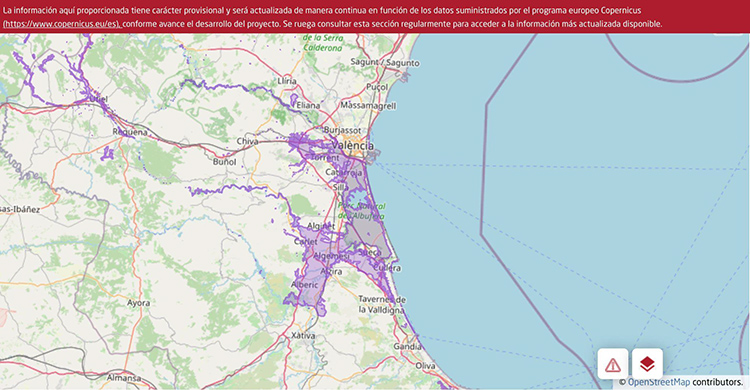Click the Parc Natural de l'Albufera label
The image size is (750, 390).
click(x=362, y=211)
